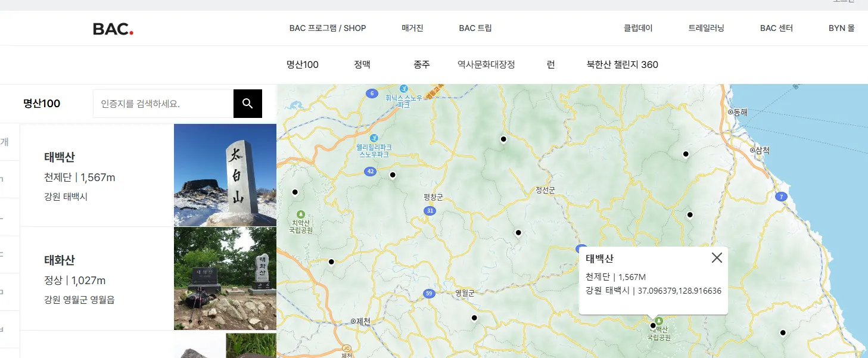
Task: Select the 런 tab
Action: click(x=550, y=64)
